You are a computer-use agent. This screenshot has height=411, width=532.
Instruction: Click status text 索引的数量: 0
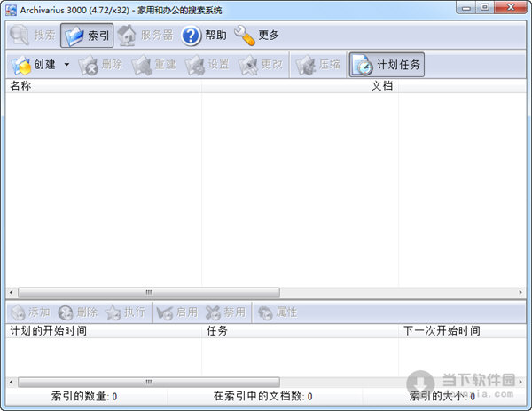(x=84, y=396)
